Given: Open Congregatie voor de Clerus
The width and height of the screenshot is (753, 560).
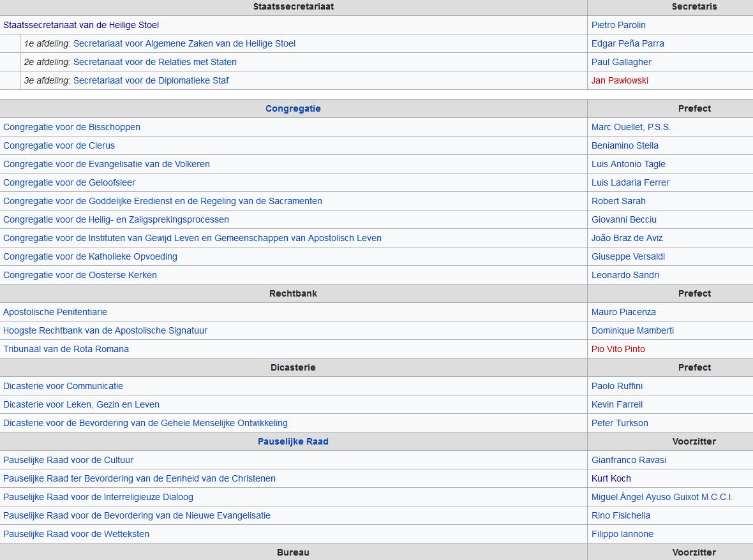Looking at the screenshot, I should (x=59, y=145).
